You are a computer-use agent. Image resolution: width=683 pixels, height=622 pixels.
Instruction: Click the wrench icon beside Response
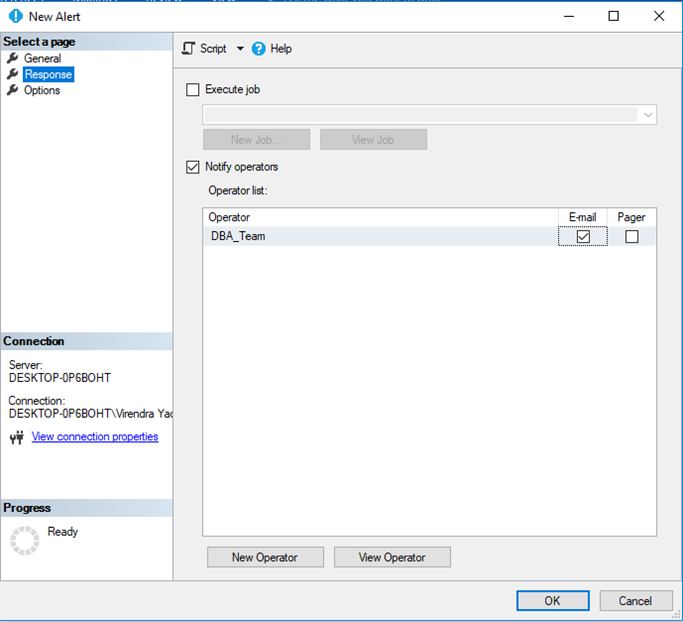(13, 74)
